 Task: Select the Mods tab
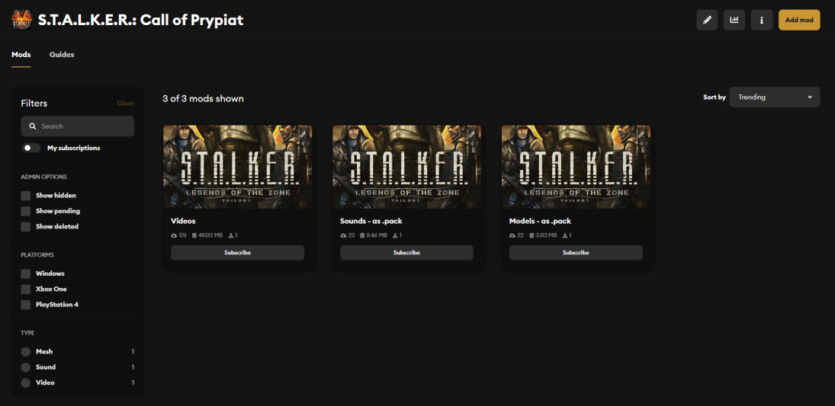tap(21, 54)
